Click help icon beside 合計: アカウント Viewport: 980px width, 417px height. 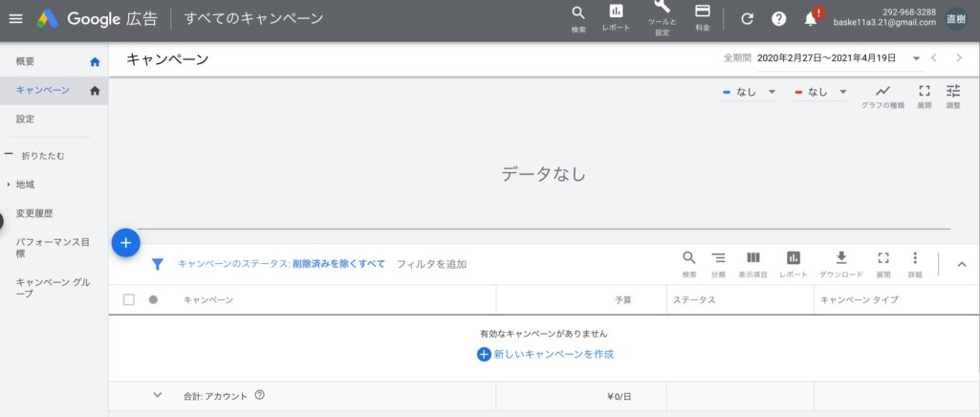[x=260, y=395]
